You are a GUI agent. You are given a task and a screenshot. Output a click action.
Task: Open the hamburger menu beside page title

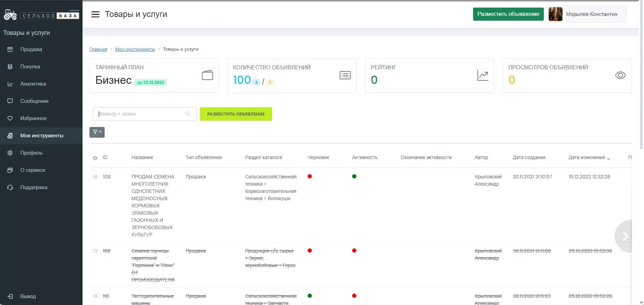(95, 14)
